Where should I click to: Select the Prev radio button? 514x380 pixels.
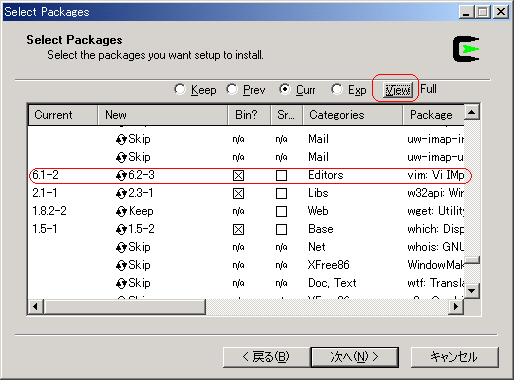pyautogui.click(x=232, y=89)
